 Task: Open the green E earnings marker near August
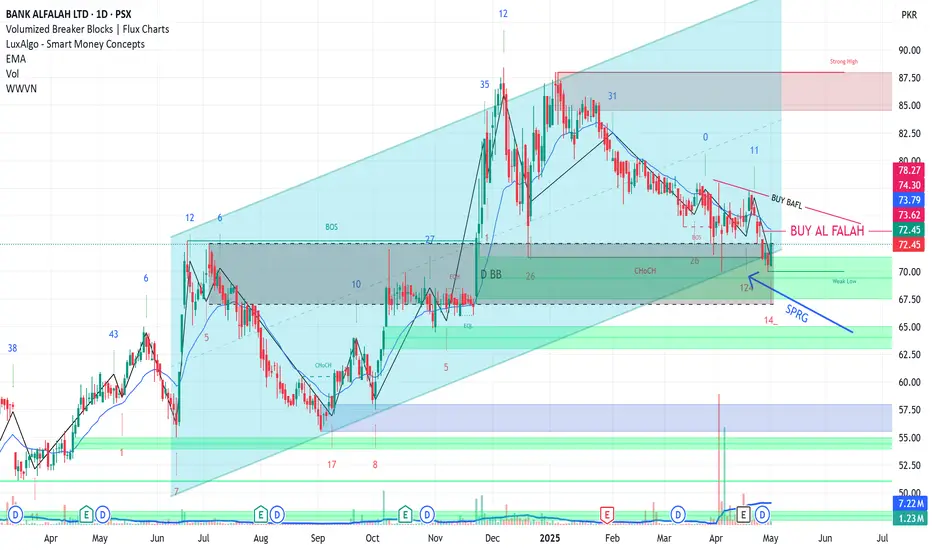(x=260, y=514)
